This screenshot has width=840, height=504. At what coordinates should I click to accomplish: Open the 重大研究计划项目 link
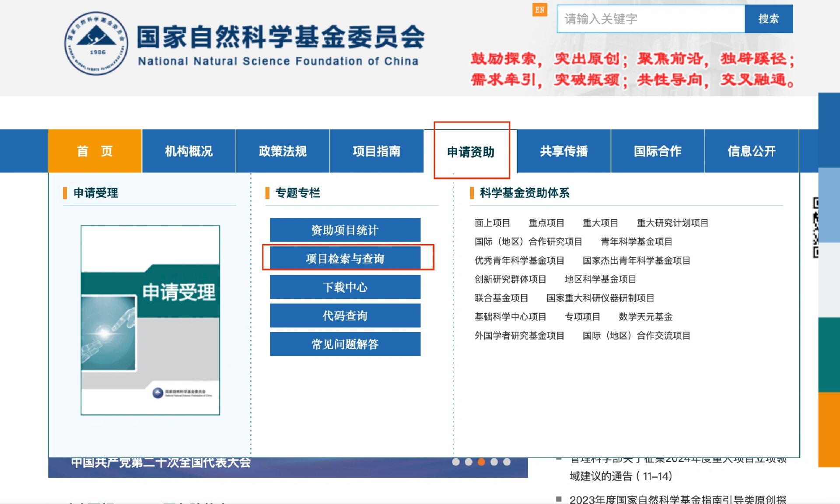(x=672, y=223)
